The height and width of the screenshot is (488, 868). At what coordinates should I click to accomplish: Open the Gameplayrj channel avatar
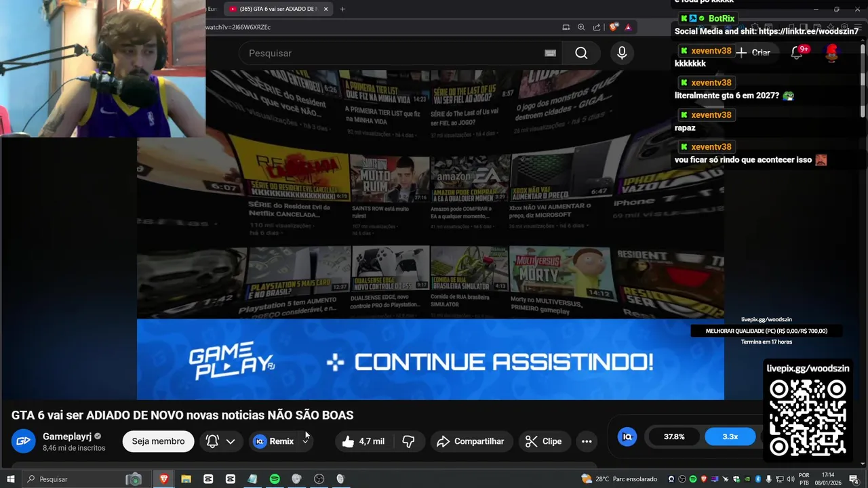pyautogui.click(x=23, y=441)
